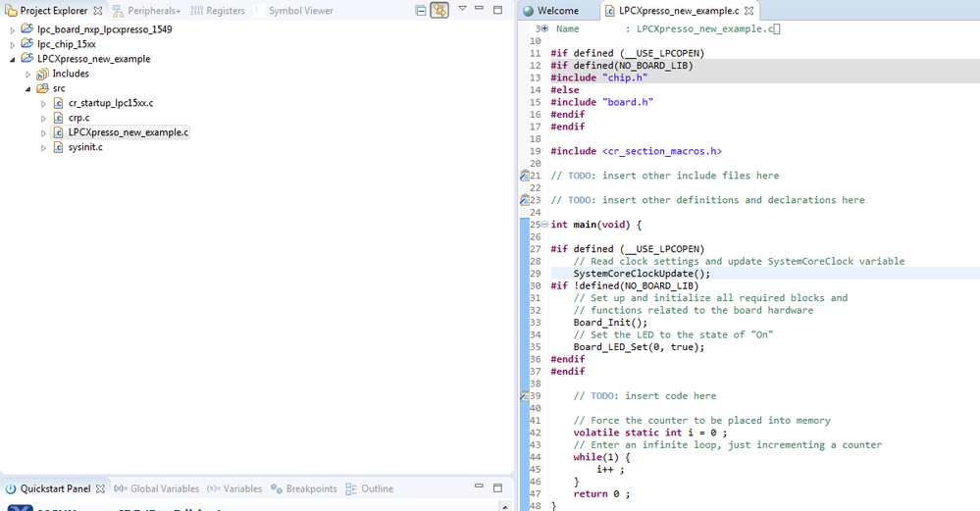Click the Welcome tab globe icon
This screenshot has width=980, height=511.
(528, 11)
